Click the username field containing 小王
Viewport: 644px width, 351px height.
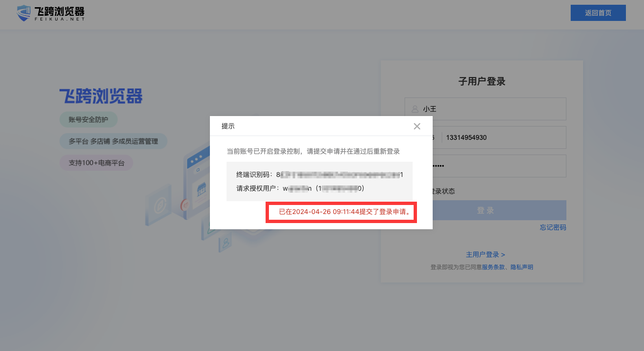click(x=485, y=109)
